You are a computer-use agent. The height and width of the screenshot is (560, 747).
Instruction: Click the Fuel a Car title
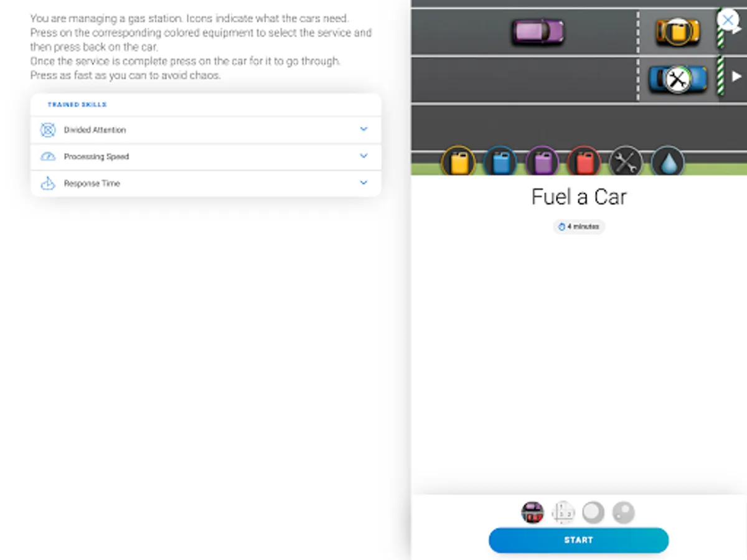[x=578, y=197]
